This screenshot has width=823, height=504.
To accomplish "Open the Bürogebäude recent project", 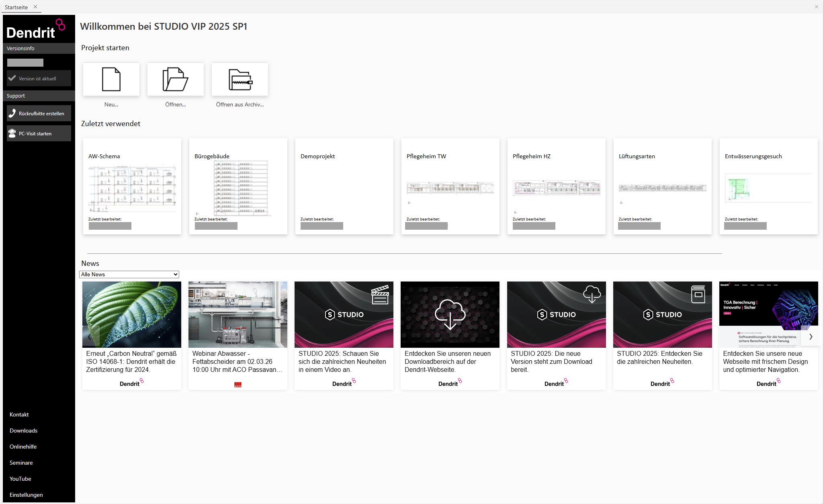I will [x=238, y=186].
